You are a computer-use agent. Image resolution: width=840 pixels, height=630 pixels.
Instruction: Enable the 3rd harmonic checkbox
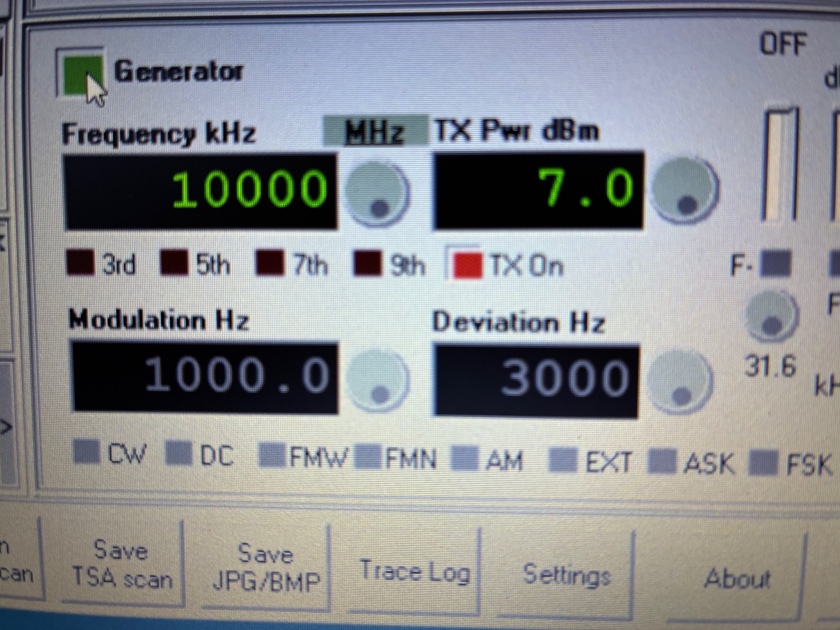80,262
